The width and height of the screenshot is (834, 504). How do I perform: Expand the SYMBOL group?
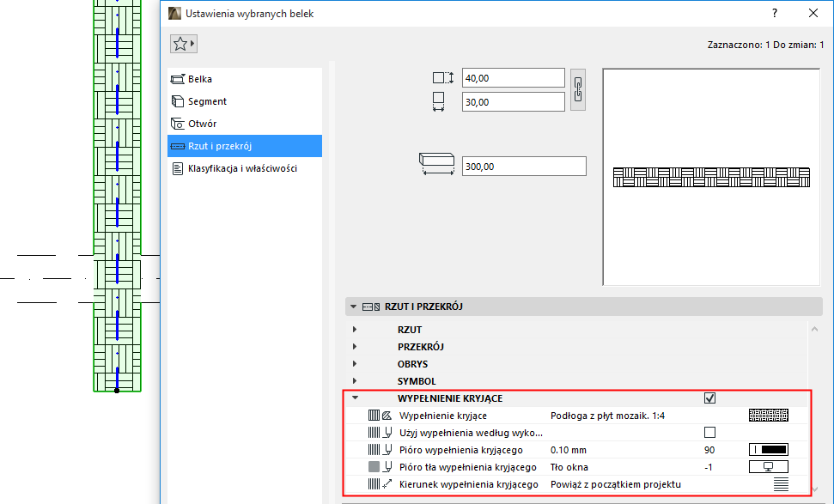(x=354, y=380)
